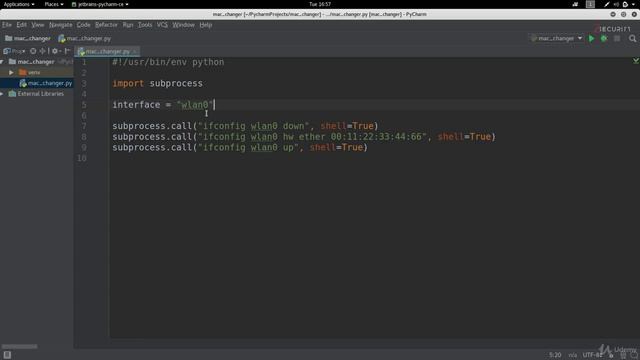Click mac_changer folder breadcrumb

pos(28,38)
